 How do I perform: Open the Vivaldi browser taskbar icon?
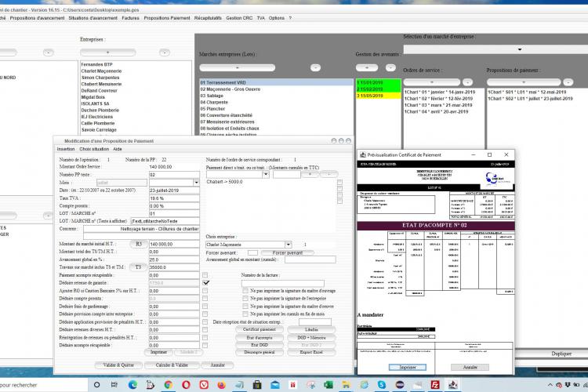[x=204, y=384]
